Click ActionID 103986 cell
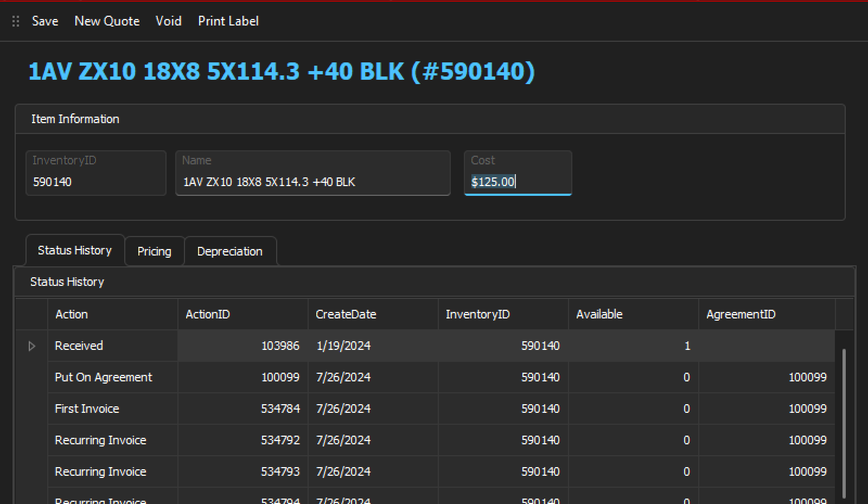The width and height of the screenshot is (868, 504). pos(243,346)
